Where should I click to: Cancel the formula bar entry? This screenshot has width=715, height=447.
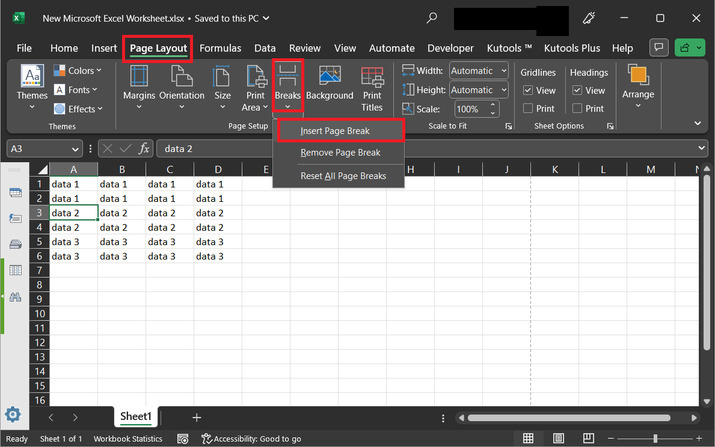108,149
